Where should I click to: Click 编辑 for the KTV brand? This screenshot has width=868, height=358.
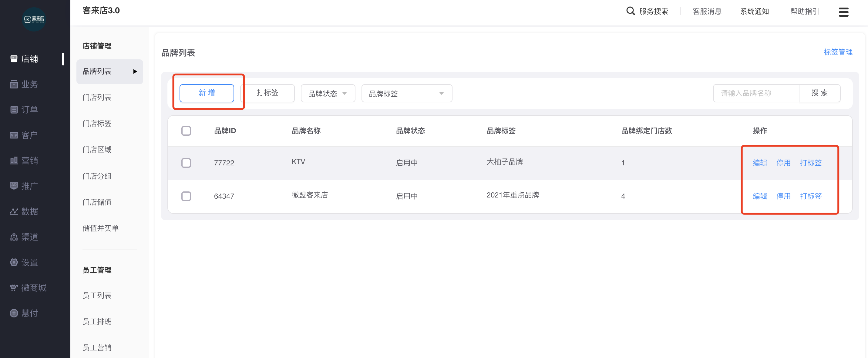(x=760, y=163)
